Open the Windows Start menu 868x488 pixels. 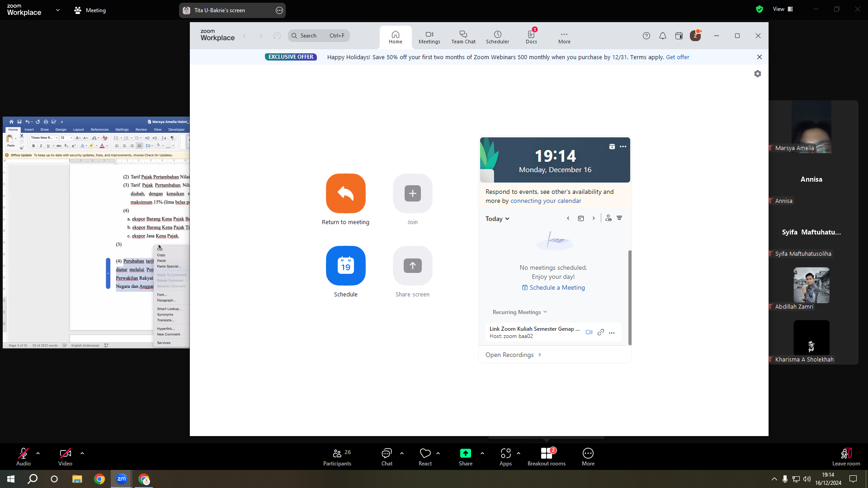click(11, 479)
